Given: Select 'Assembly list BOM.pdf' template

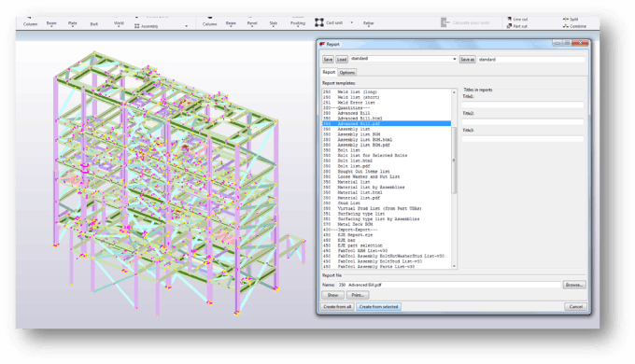Looking at the screenshot, I should click(x=387, y=145).
